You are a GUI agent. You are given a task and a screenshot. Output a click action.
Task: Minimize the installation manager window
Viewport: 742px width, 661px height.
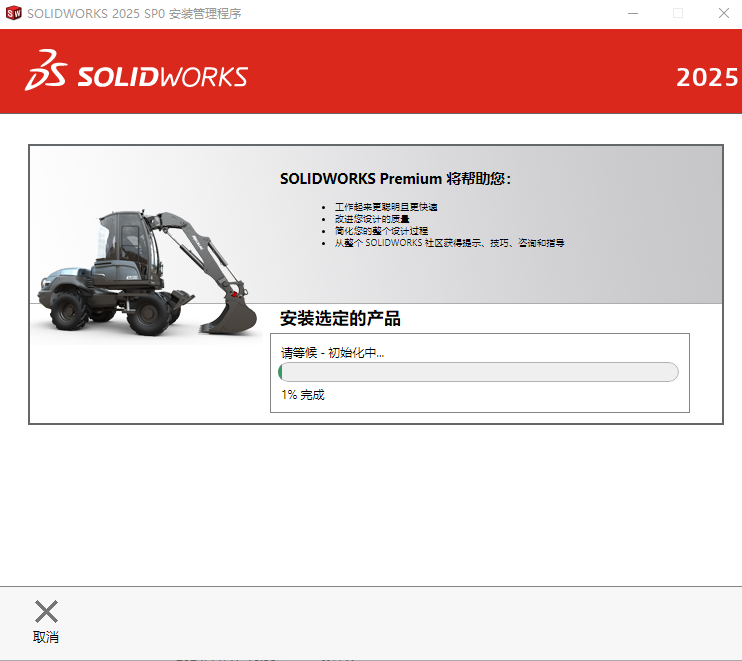(x=633, y=13)
